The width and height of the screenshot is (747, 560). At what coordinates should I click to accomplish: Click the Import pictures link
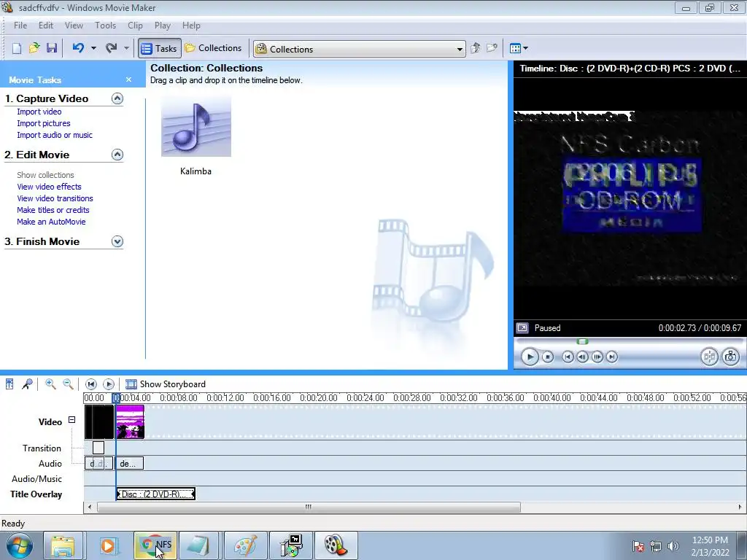tap(43, 123)
